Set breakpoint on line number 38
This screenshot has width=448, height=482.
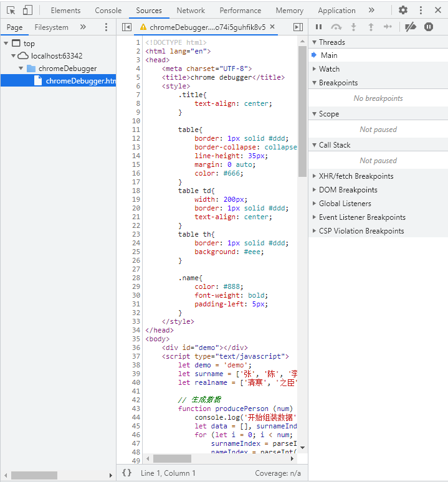(136, 365)
